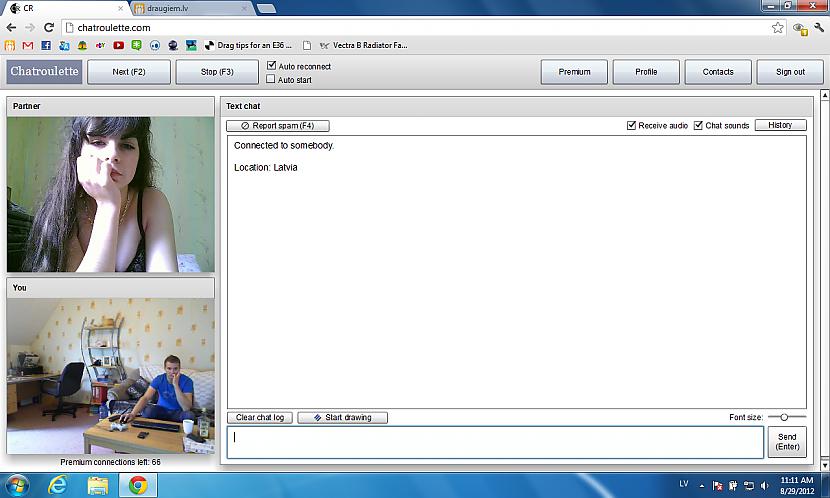Click Report spam (F4) button
Screen dimensions: 830x498
point(278,125)
